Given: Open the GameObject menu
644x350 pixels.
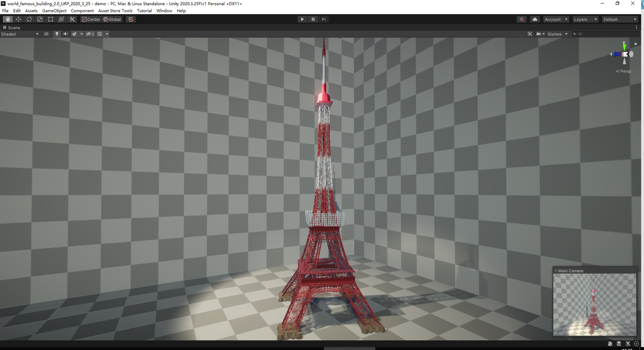Looking at the screenshot, I should (x=54, y=11).
